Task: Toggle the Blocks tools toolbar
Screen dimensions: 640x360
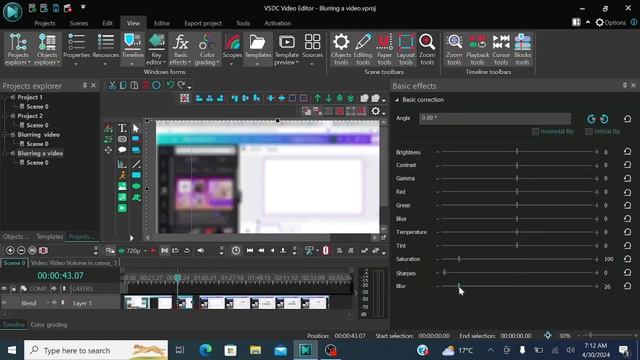Action: click(522, 49)
